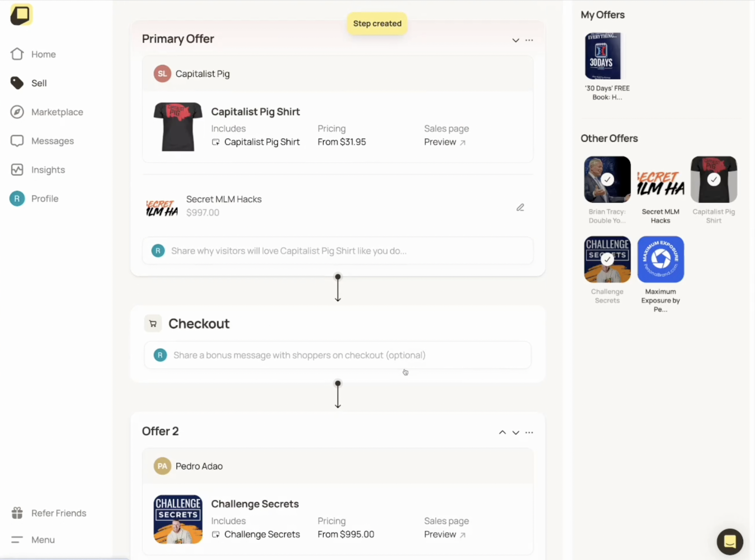
Task: Click the Capitalist Pig Shirt product image
Action: (178, 127)
